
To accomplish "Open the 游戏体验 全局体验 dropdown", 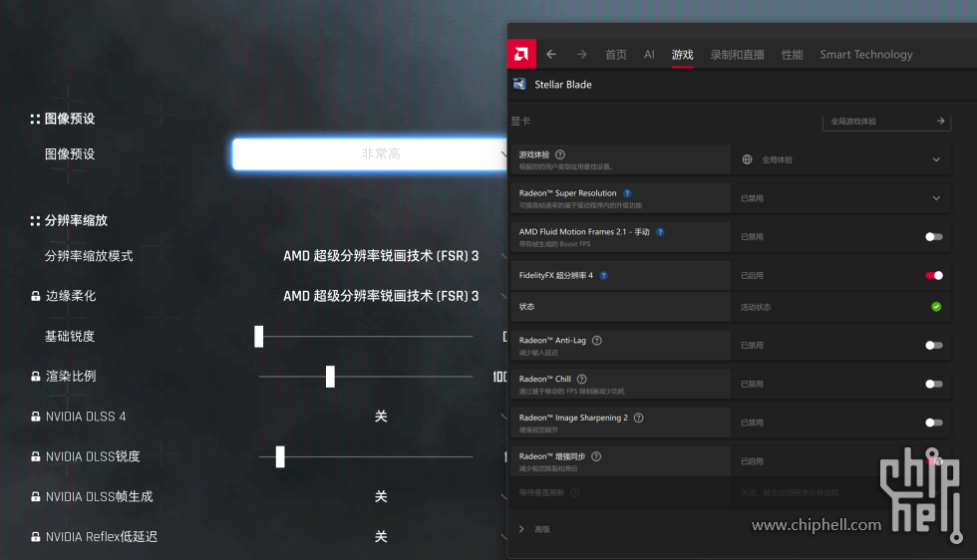I will point(841,159).
